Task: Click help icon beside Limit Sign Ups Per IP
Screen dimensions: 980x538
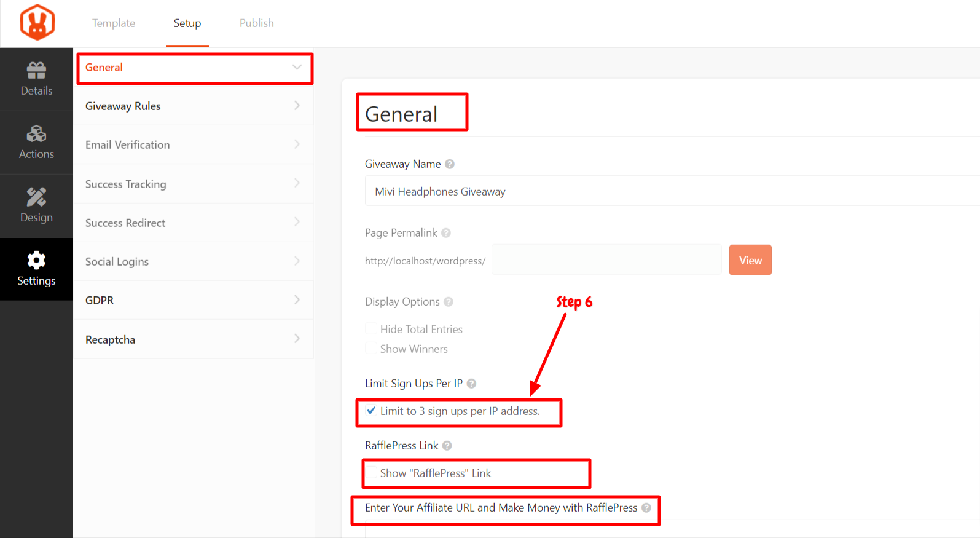Action: (471, 384)
